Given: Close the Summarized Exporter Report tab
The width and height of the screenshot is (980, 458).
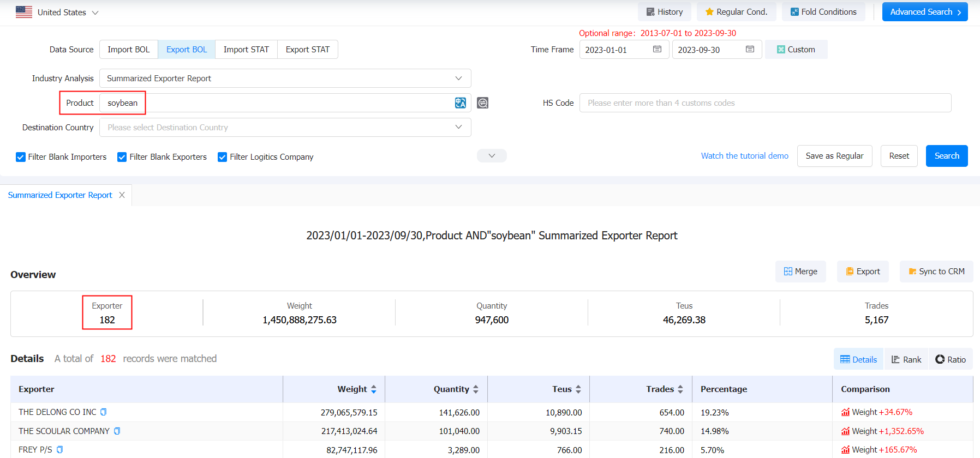Looking at the screenshot, I should (x=122, y=195).
